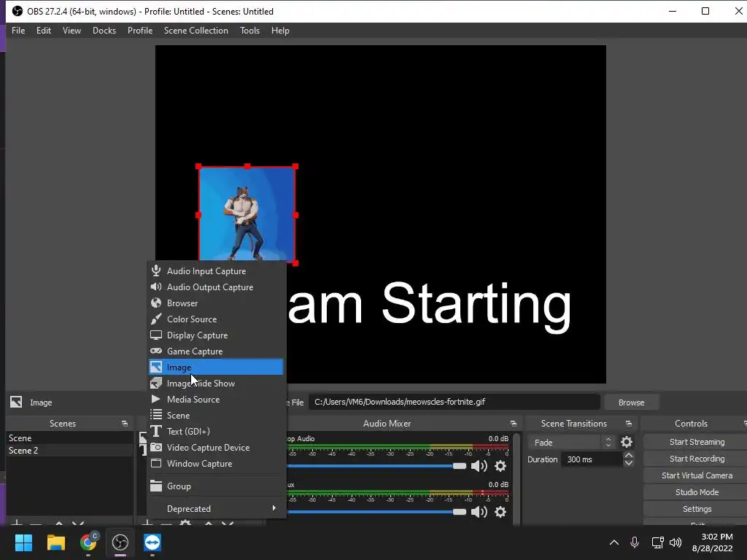Open transition properties gear next to Fade

coord(627,443)
